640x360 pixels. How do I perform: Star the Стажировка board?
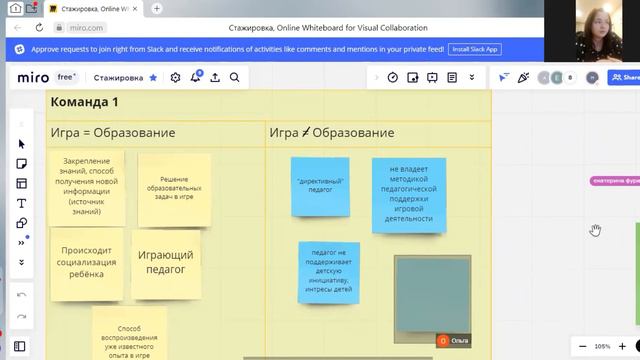(x=153, y=78)
